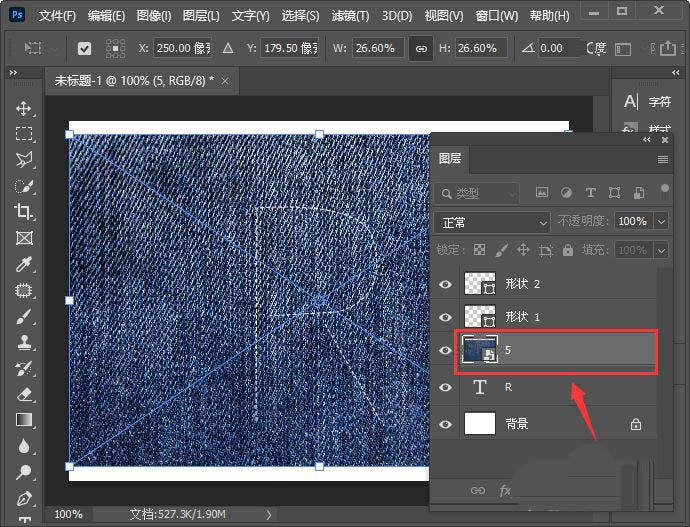Viewport: 690px width, 527px height.
Task: Filter layers by shape layer icon
Action: (x=614, y=192)
